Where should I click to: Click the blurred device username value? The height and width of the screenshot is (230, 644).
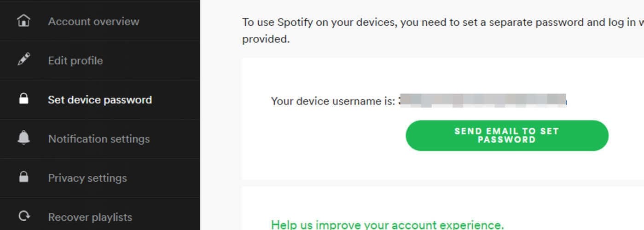point(482,101)
